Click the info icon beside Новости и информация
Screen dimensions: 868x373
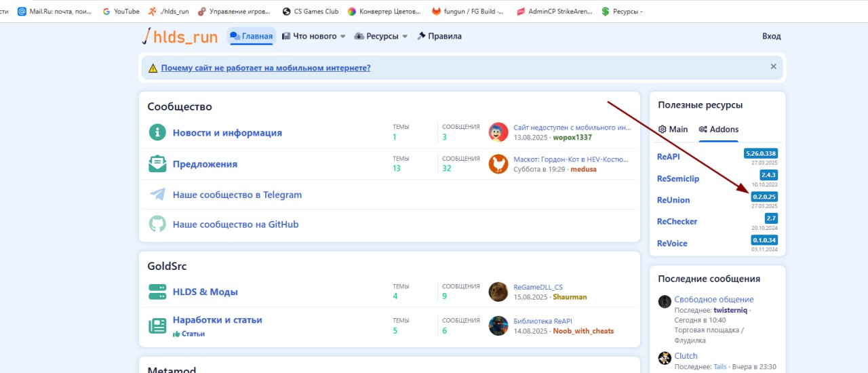point(157,133)
